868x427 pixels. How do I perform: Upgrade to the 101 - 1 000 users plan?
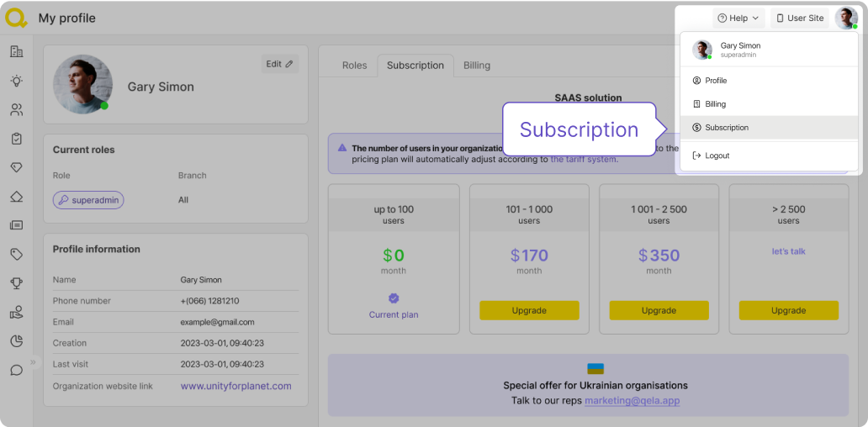pos(529,310)
